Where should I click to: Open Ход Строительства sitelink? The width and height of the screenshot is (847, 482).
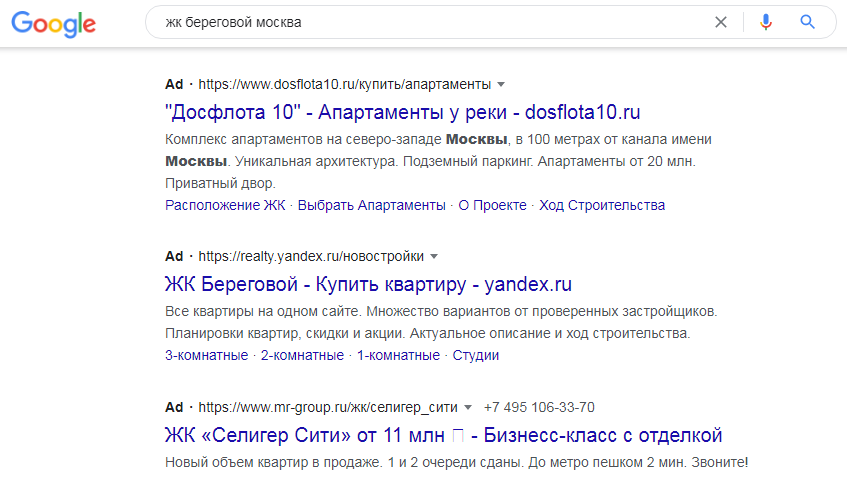click(x=602, y=205)
